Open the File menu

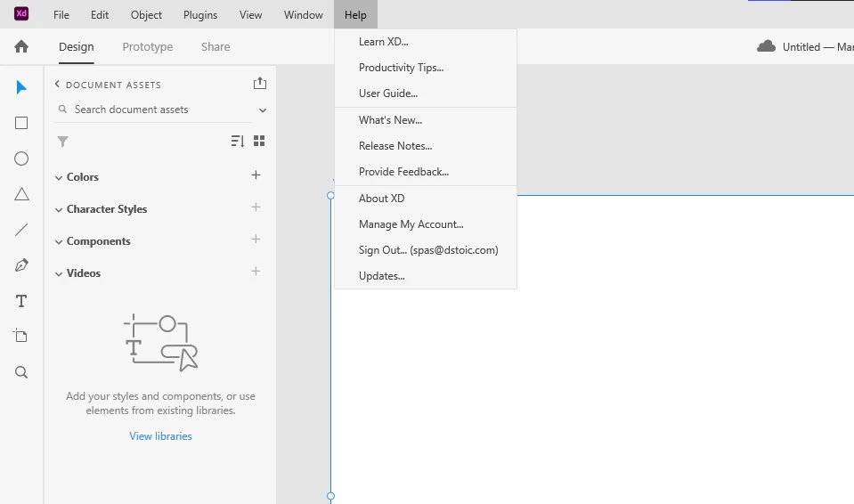click(61, 15)
